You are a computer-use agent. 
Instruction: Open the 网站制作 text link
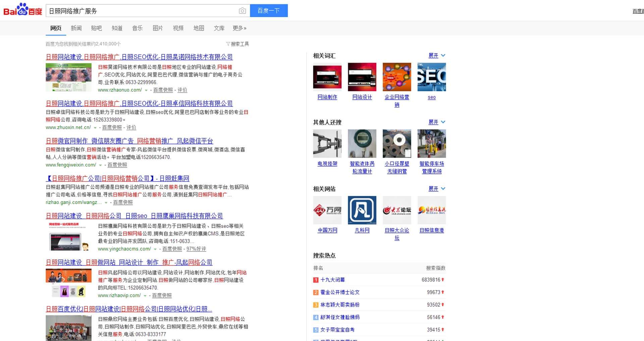click(327, 97)
